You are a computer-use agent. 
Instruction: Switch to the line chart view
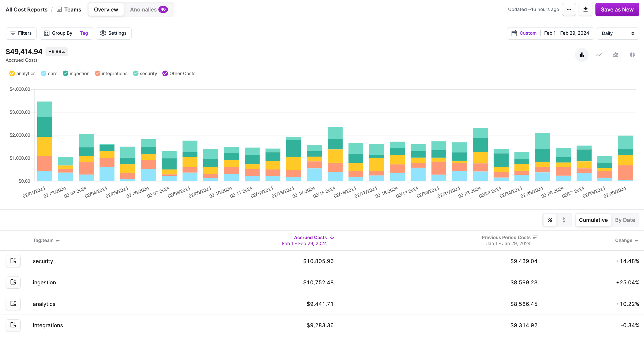coord(599,55)
